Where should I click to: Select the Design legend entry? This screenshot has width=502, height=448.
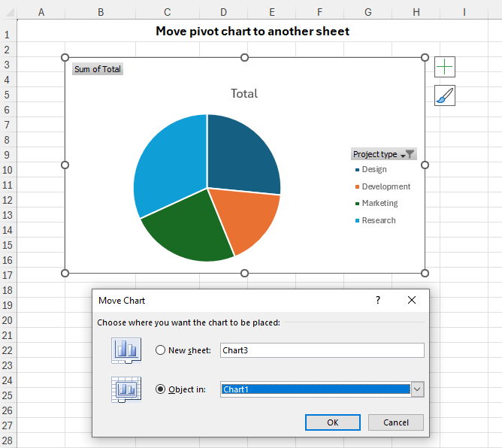click(x=371, y=169)
